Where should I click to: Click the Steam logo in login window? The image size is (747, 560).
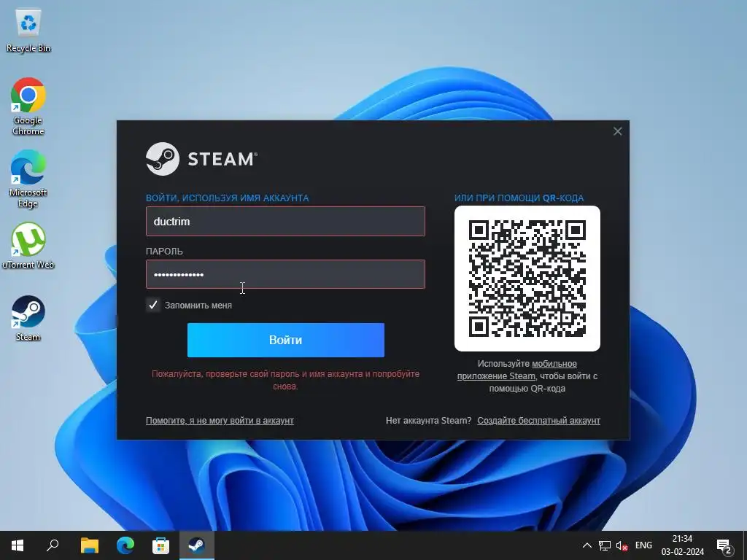(201, 159)
